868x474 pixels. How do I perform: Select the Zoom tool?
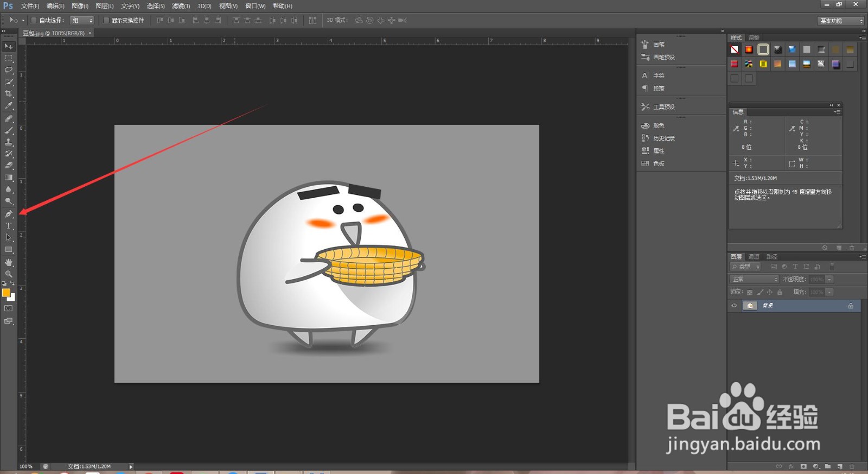click(9, 274)
